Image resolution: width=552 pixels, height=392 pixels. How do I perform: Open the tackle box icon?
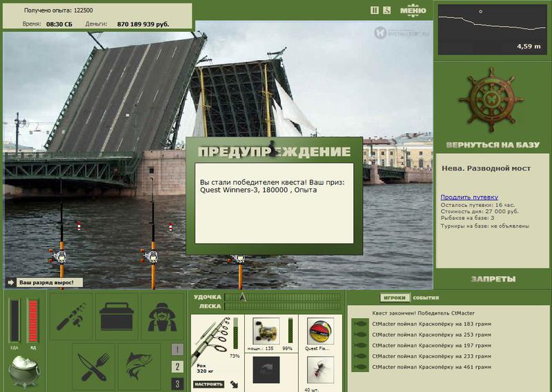[117, 316]
